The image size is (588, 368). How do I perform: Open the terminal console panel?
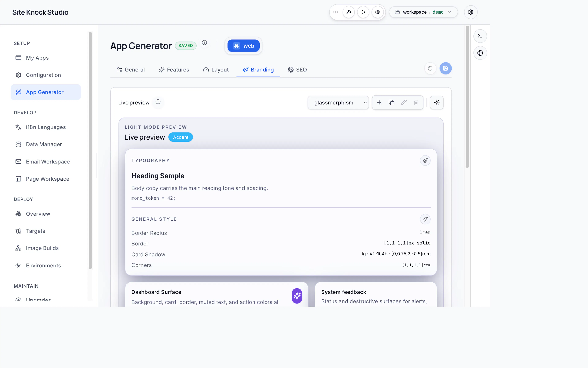480,36
